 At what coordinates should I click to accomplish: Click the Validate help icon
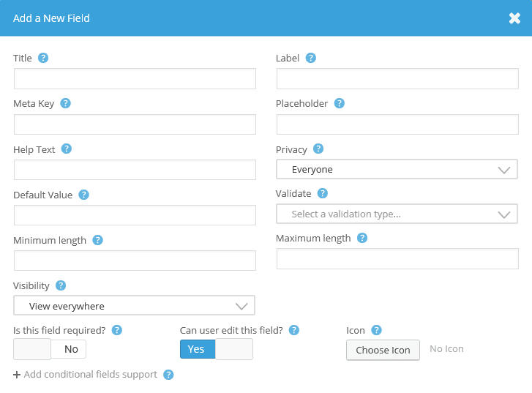(322, 193)
